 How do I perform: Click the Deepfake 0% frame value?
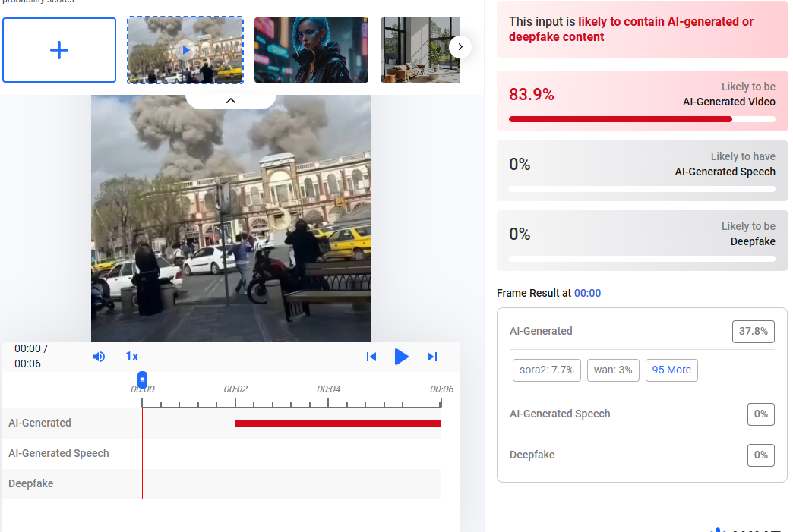click(760, 455)
